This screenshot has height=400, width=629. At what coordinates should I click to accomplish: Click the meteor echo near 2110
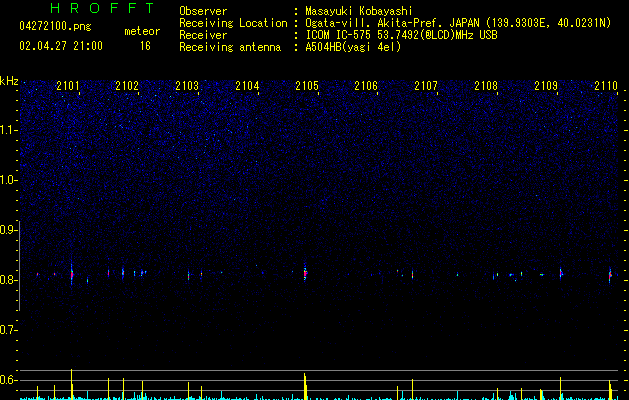pyautogui.click(x=610, y=275)
